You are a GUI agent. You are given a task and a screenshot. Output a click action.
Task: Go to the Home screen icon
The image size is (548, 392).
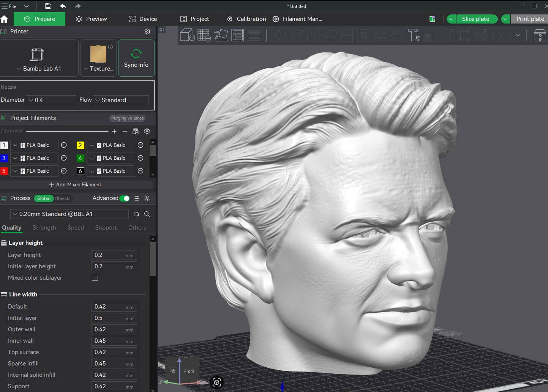click(5, 19)
